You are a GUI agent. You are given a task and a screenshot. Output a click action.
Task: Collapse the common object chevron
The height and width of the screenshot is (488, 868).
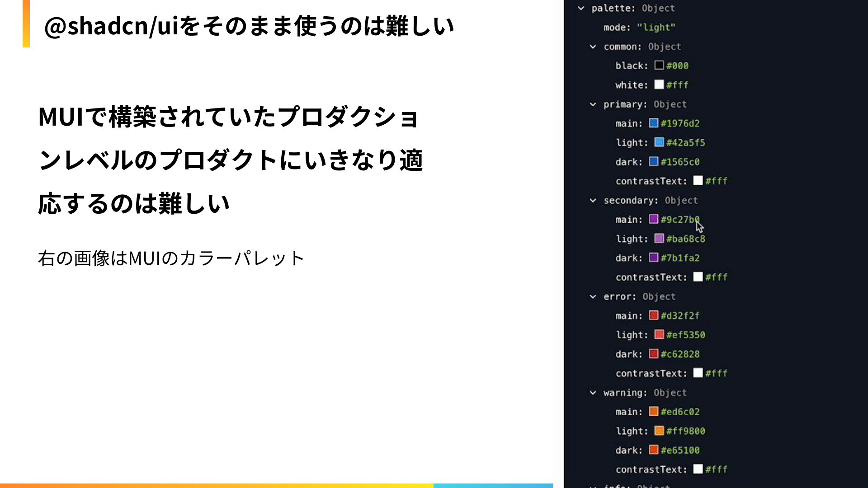point(593,47)
